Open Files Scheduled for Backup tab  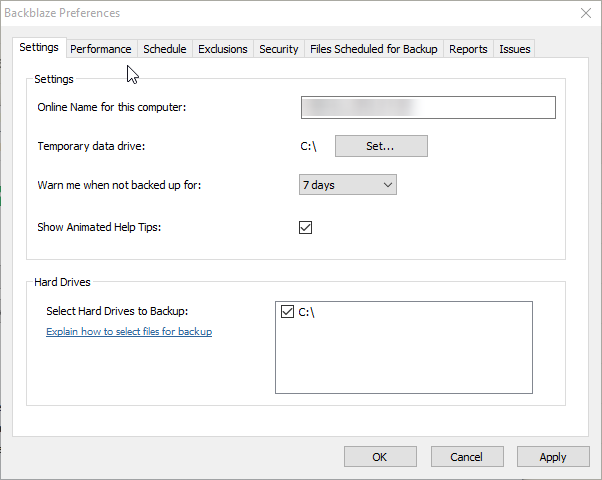pos(374,49)
